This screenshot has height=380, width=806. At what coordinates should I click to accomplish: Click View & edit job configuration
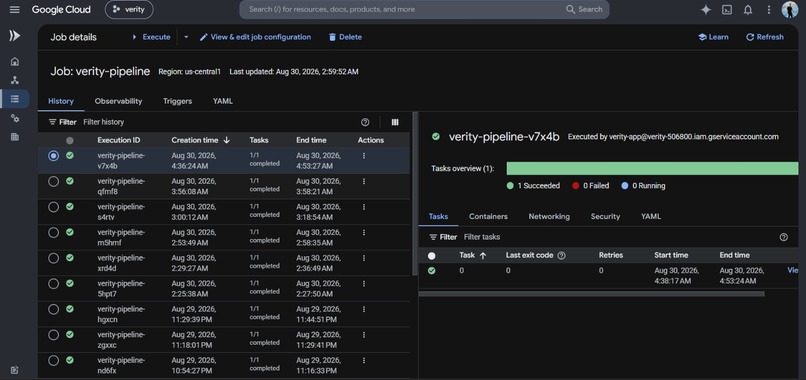coord(255,37)
